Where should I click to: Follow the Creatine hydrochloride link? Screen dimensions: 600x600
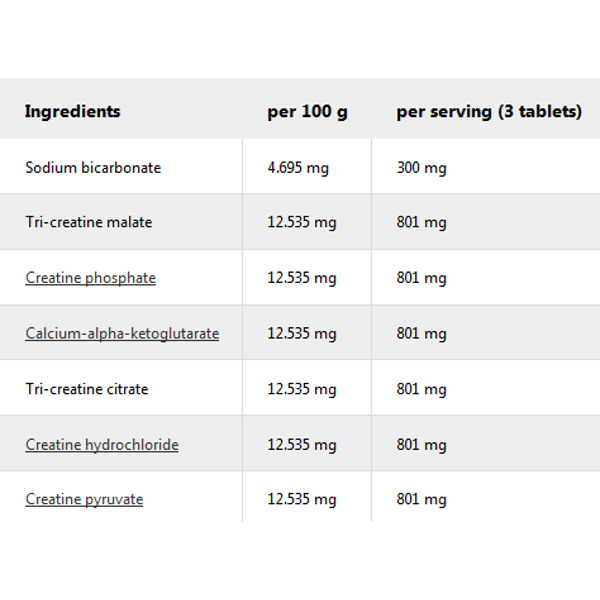(x=102, y=444)
